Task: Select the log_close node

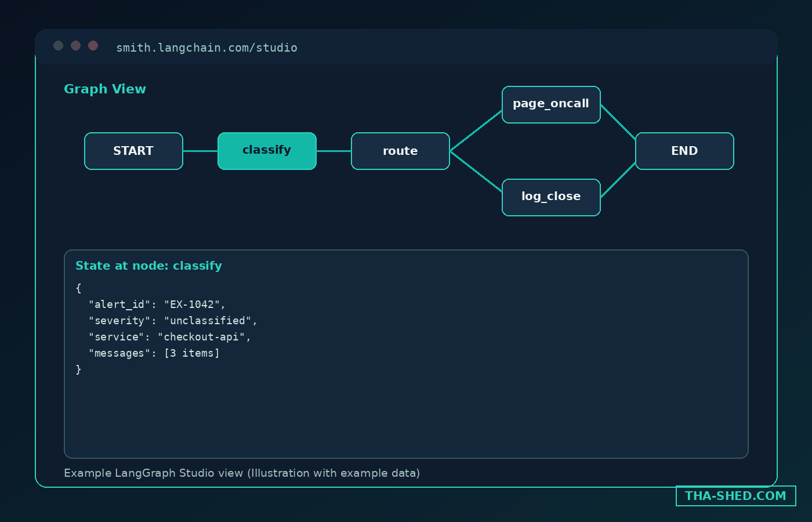Action: [x=551, y=197]
